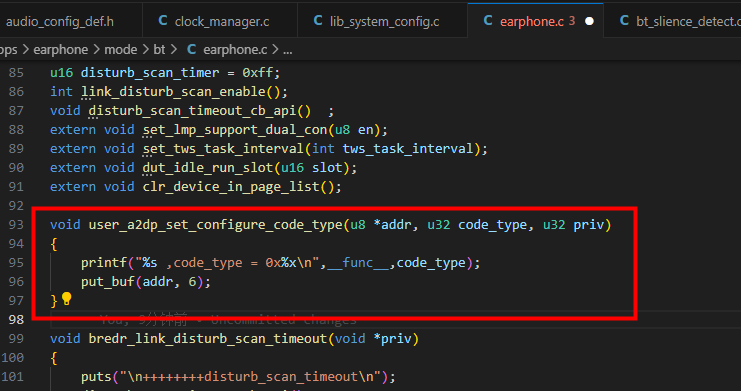Click link_disturb_scan_enable on line 86
Image resolution: width=741 pixels, height=391 pixels.
click(173, 92)
